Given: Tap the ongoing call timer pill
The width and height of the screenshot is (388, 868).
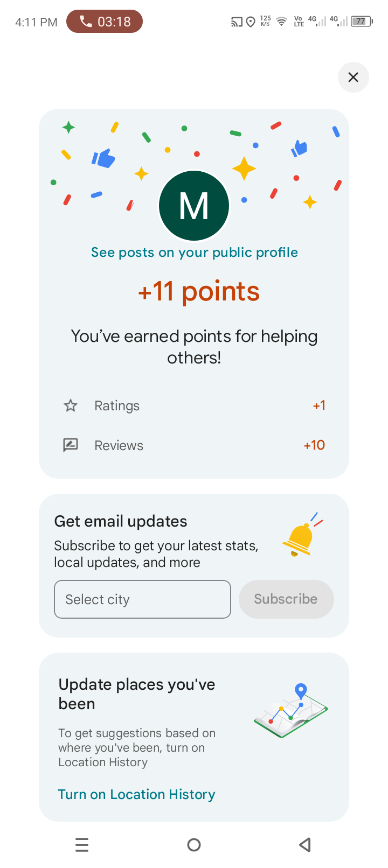Looking at the screenshot, I should point(105,22).
